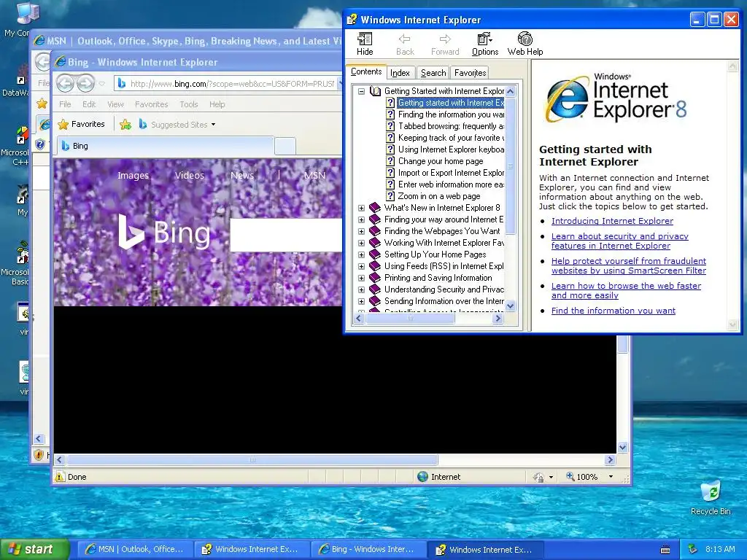Select Enter web information more easily topic
Image resolution: width=747 pixels, height=560 pixels.
point(451,184)
